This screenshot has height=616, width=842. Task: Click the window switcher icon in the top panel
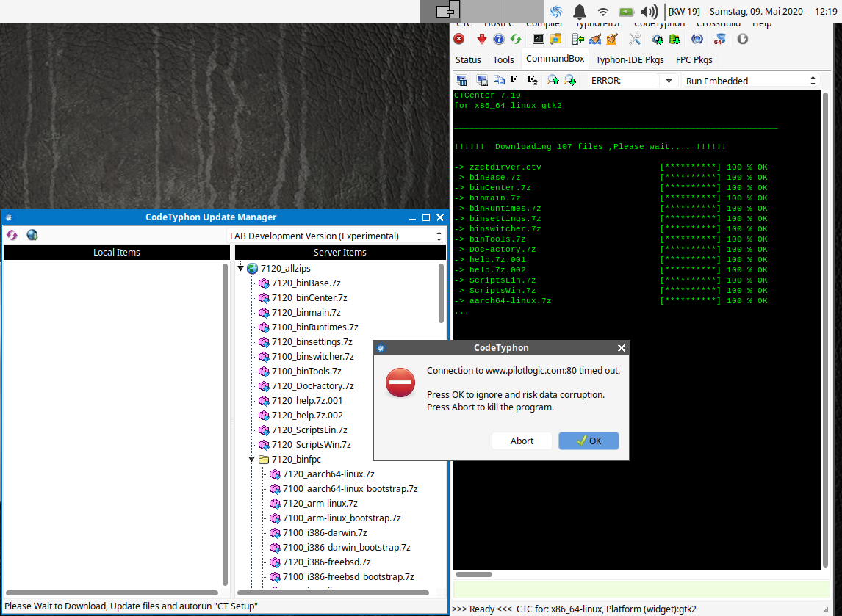[x=448, y=11]
